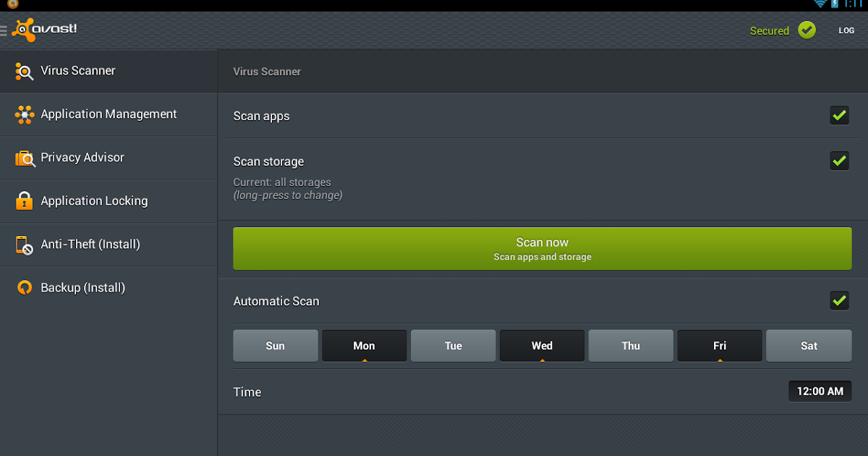Select Virus Scanner in sidebar

point(109,71)
